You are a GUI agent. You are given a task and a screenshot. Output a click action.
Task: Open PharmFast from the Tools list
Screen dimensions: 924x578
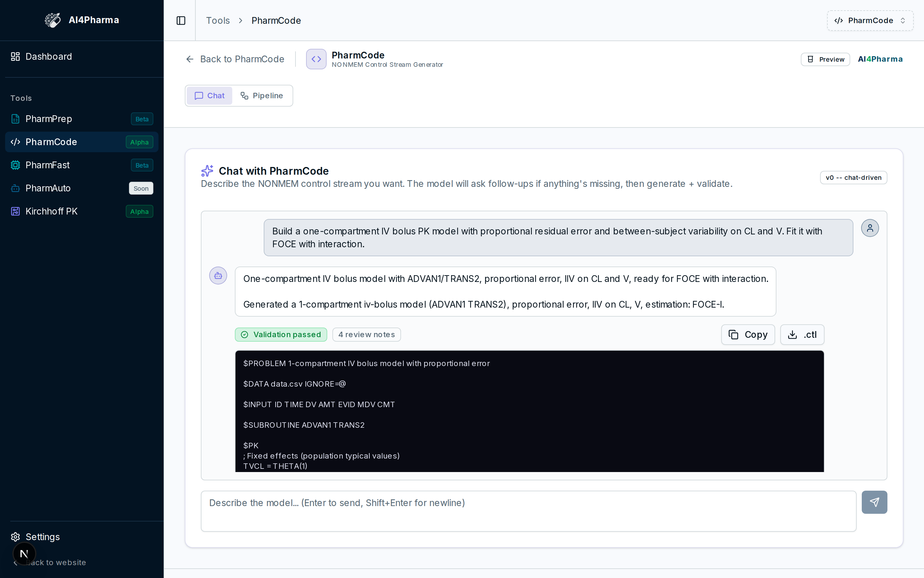click(x=82, y=165)
